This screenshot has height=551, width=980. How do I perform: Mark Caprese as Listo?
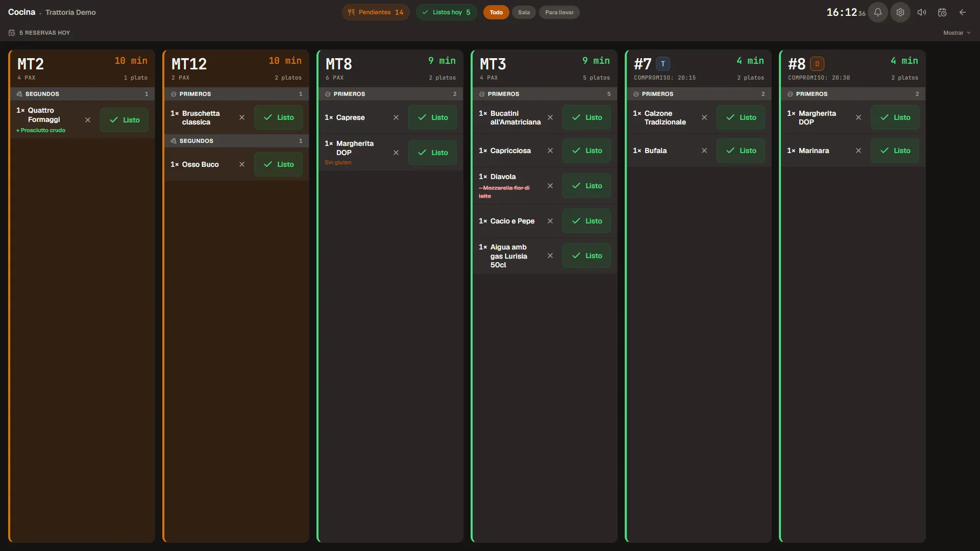433,117
